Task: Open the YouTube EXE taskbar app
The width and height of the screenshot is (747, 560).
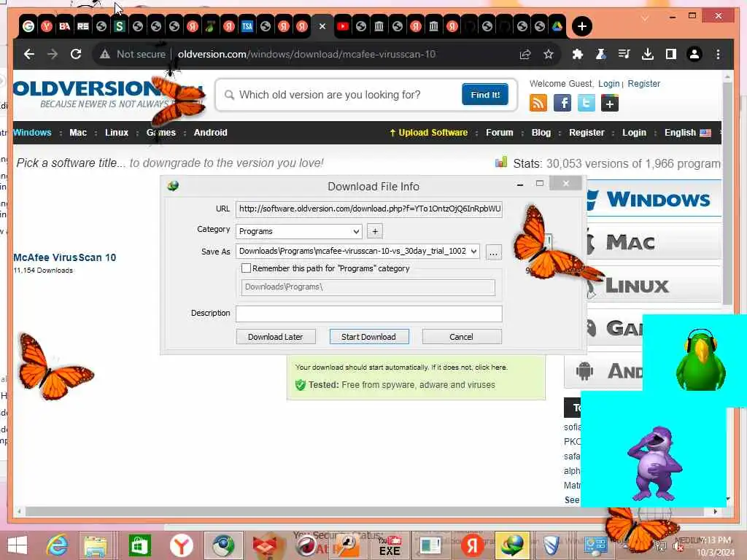Action: [x=390, y=545]
